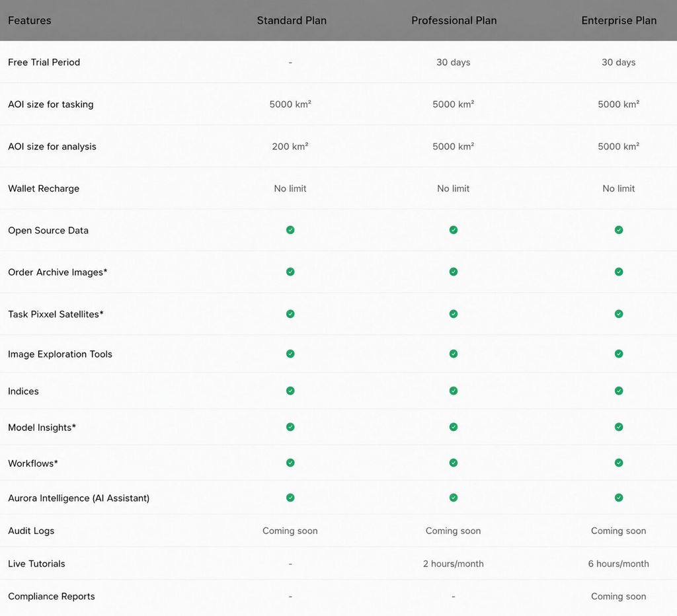Select the Indices row label

[23, 391]
